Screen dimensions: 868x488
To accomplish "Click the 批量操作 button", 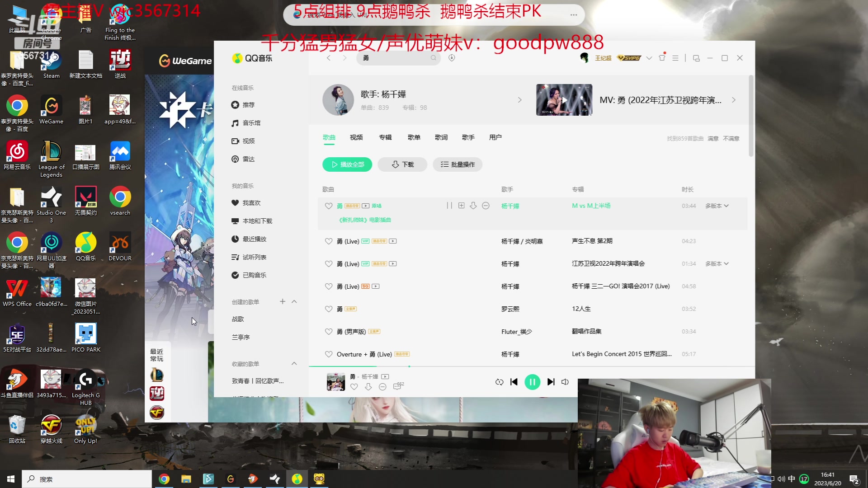I will click(458, 164).
